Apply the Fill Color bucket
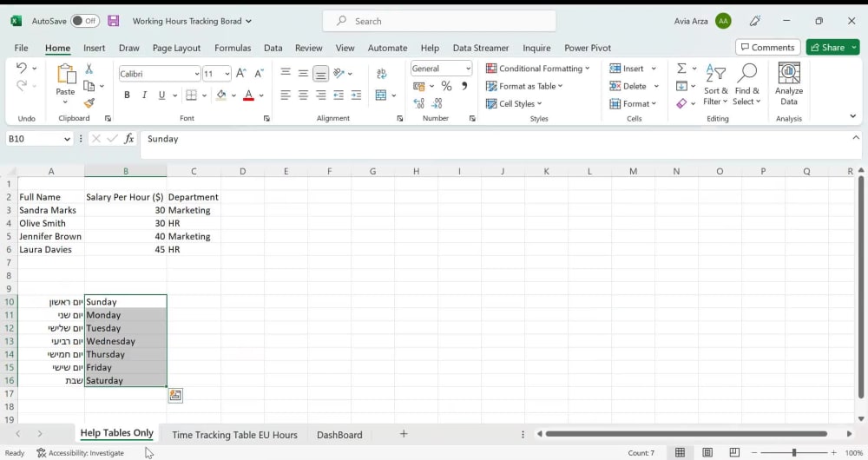 coord(221,95)
